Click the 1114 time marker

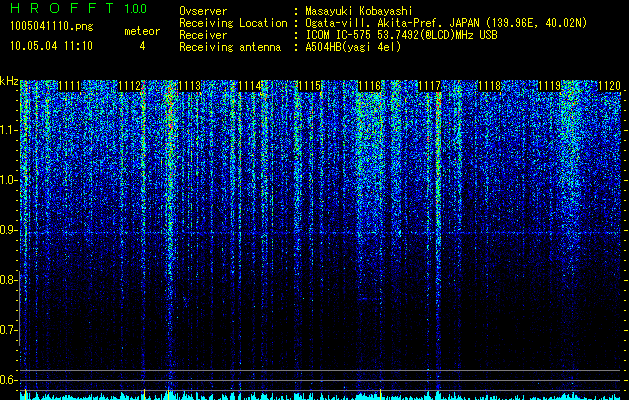(250, 86)
